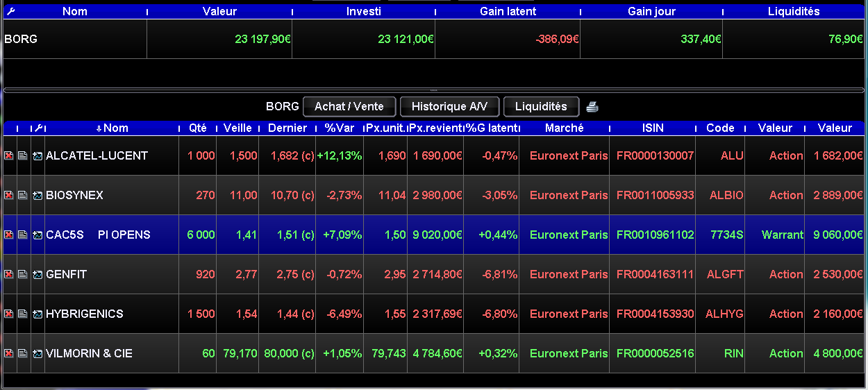
Task: Delete the HYBRIGENICS position with red X
Action: (9, 314)
